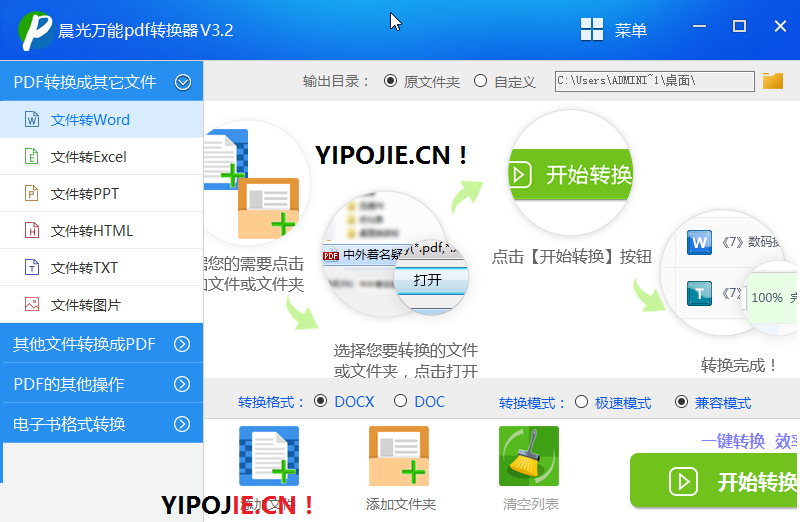Select 自定义 output directory option
The image size is (800, 522).
click(480, 81)
